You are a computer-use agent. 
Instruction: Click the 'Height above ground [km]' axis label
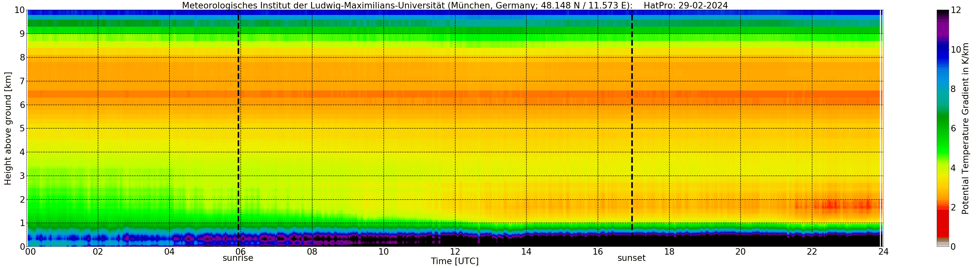point(8,128)
